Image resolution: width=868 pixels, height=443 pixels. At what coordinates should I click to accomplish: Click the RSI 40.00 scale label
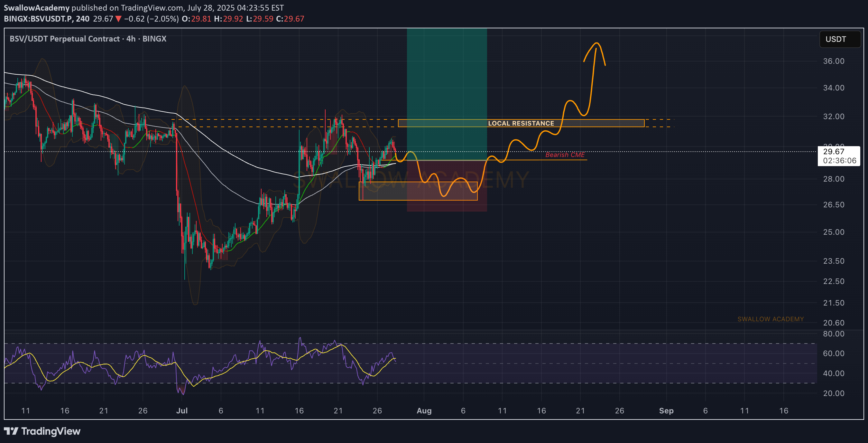pyautogui.click(x=834, y=373)
